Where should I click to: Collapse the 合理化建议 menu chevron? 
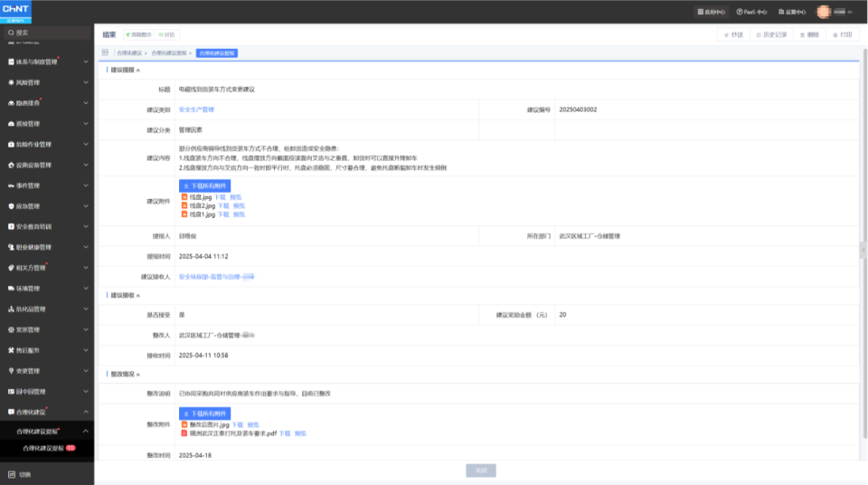click(86, 412)
